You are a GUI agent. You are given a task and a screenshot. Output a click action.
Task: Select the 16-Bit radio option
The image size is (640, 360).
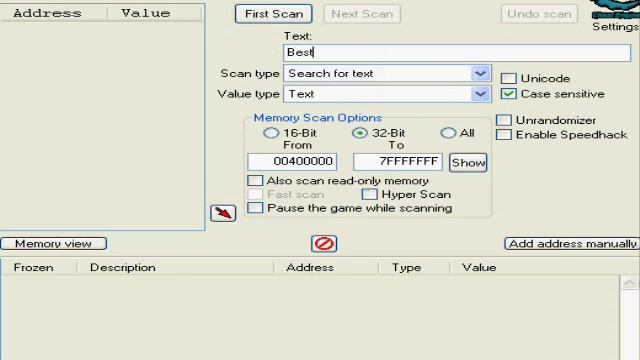pos(271,133)
